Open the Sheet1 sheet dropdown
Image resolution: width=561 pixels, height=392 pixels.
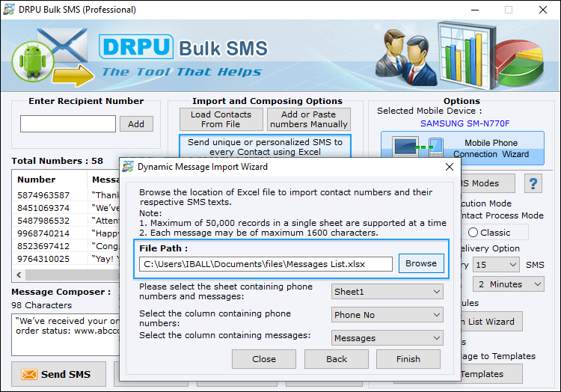(387, 292)
